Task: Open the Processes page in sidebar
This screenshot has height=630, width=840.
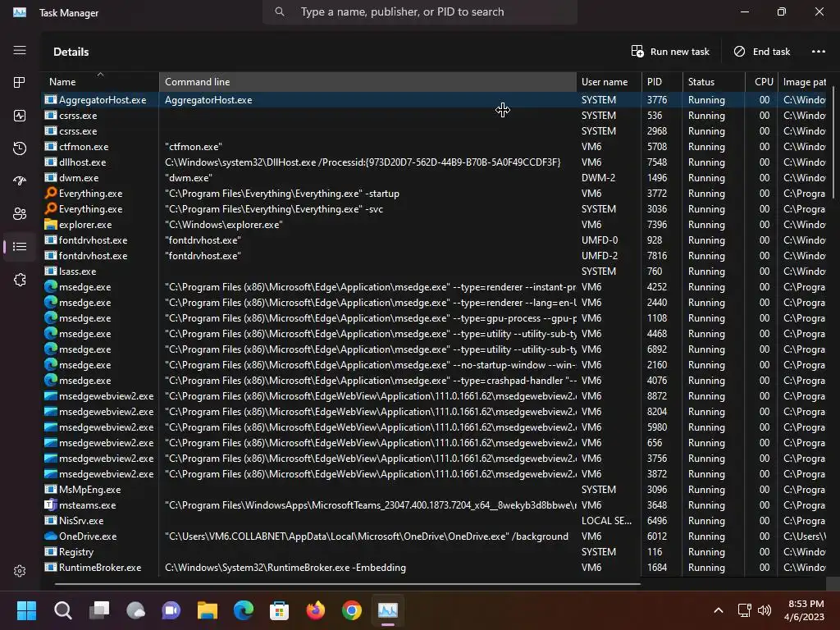Action: click(20, 83)
